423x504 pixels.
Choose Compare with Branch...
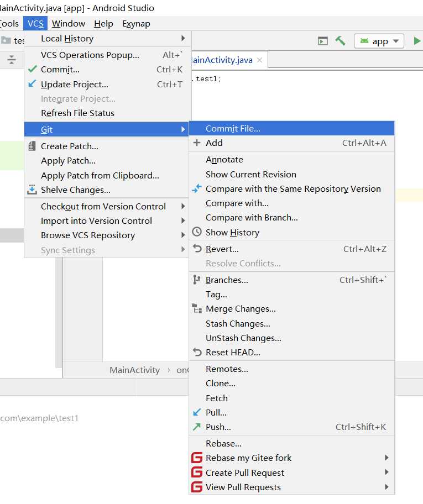pos(291,218)
